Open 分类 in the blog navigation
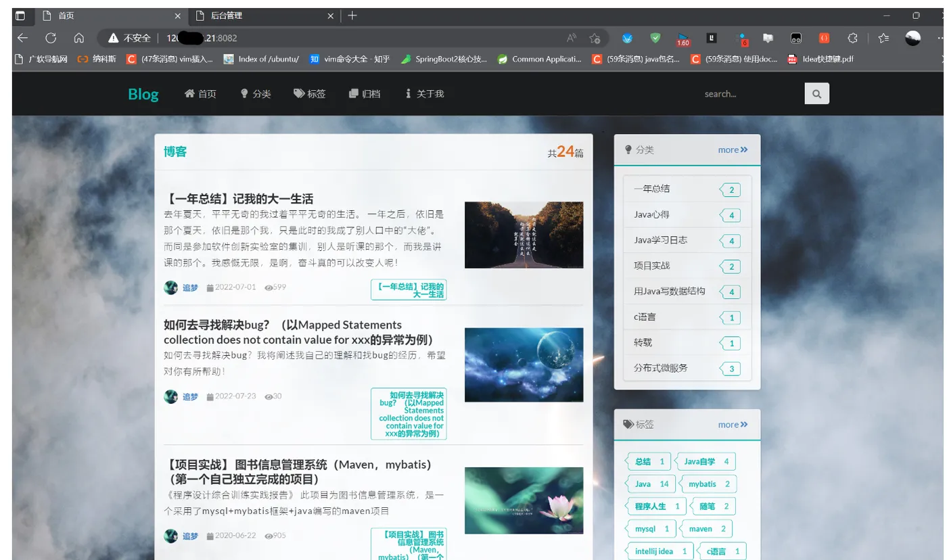Screen dimensions: 947x560 (256, 94)
